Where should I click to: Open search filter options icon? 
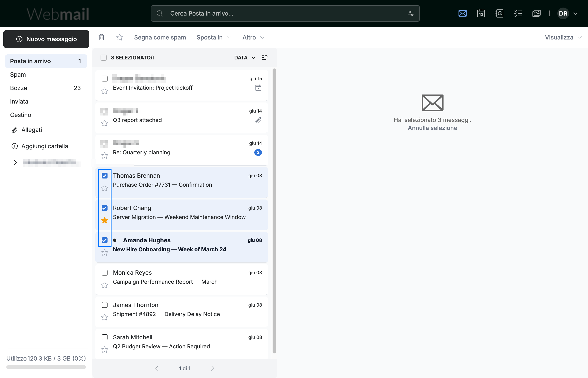(x=411, y=13)
